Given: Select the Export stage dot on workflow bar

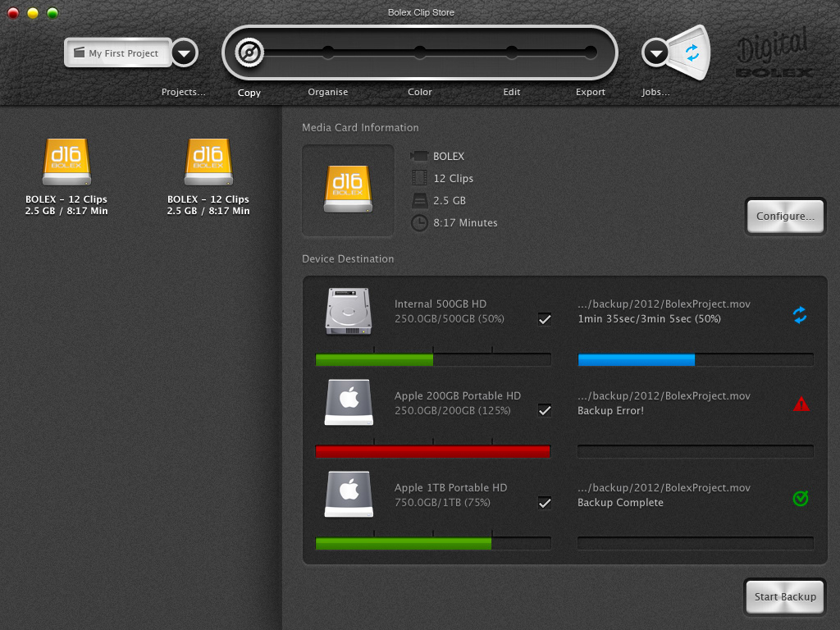Looking at the screenshot, I should [x=591, y=52].
